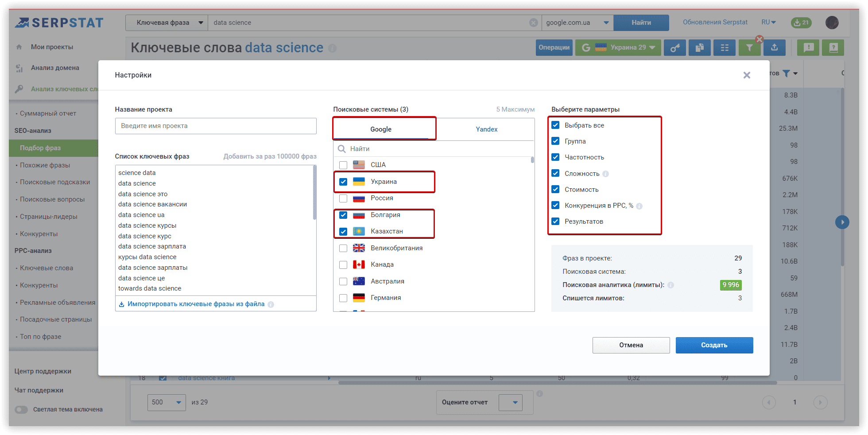868x435 pixels.
Task: Open the RU language dropdown
Action: [768, 23]
